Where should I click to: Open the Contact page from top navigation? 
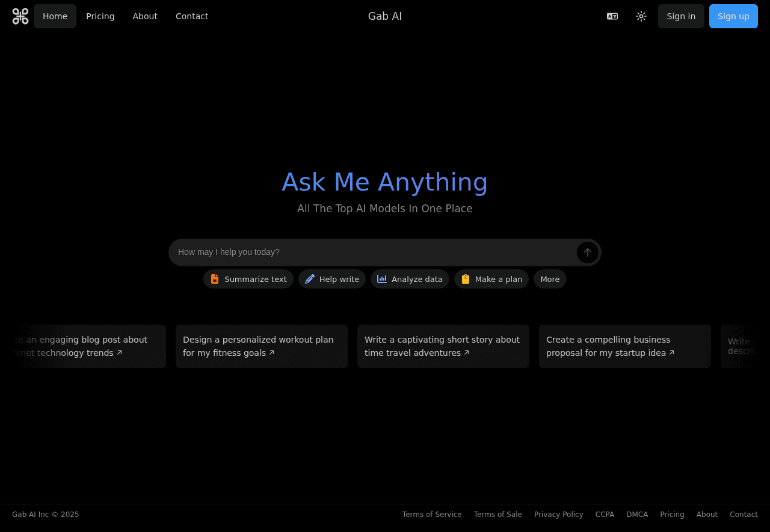tap(192, 16)
